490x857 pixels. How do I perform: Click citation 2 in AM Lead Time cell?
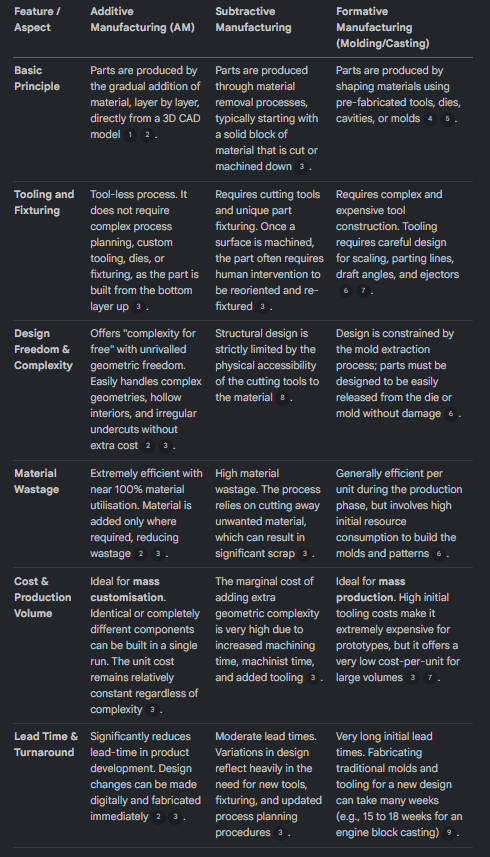click(x=158, y=817)
